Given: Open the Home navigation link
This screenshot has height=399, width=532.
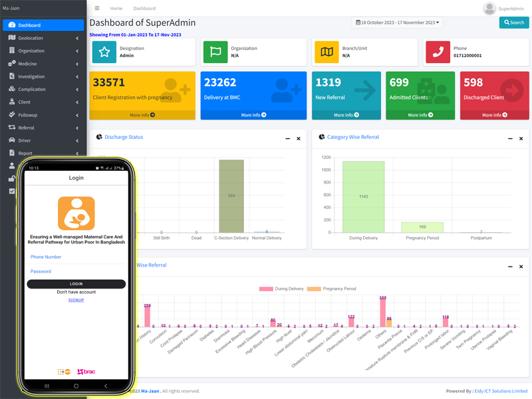Looking at the screenshot, I should coord(116,9).
